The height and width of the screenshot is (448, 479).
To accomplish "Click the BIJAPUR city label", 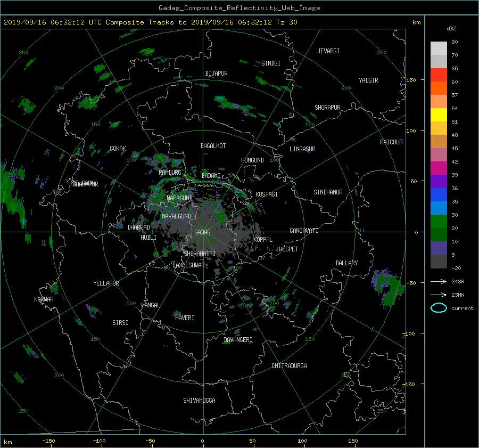I will coord(216,74).
